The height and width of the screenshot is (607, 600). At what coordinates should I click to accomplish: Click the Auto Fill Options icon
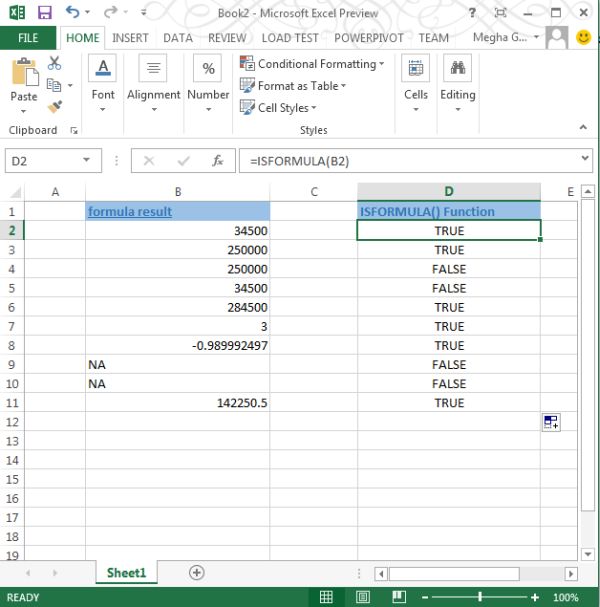551,422
